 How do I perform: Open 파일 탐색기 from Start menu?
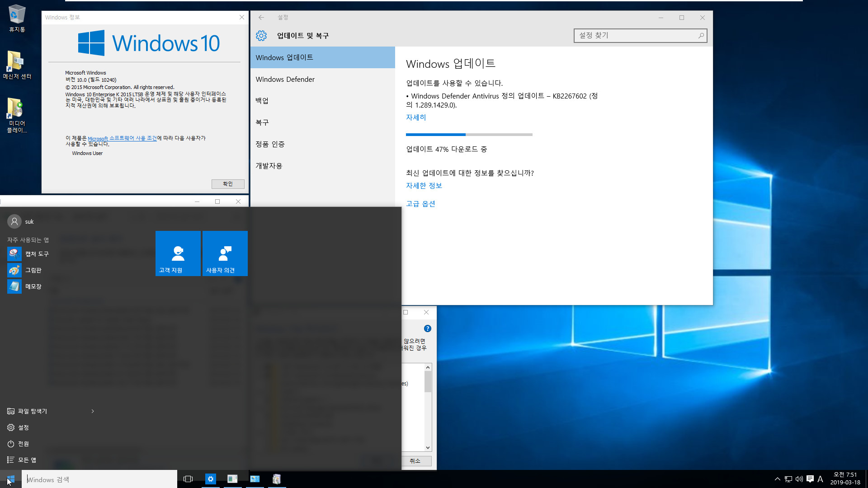(x=28, y=411)
